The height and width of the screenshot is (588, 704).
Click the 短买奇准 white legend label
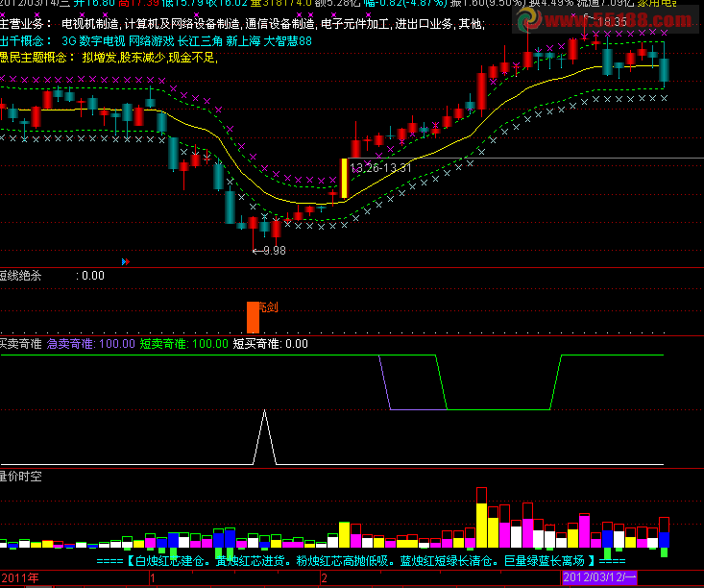256,344
